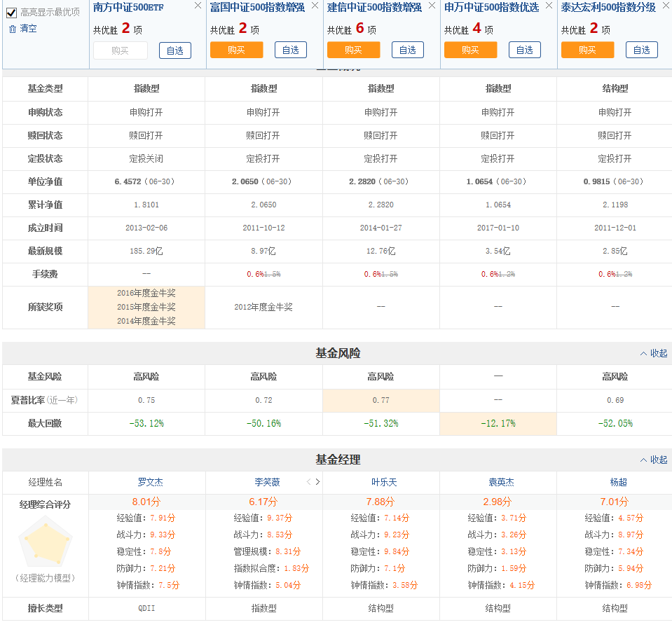Show previous manager with left arrow near 李笑薇
The image size is (672, 627).
click(308, 482)
